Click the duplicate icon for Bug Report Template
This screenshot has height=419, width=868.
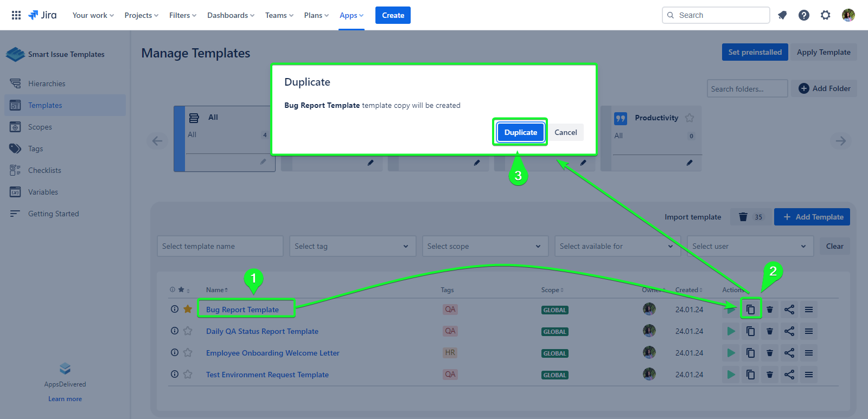tap(750, 310)
